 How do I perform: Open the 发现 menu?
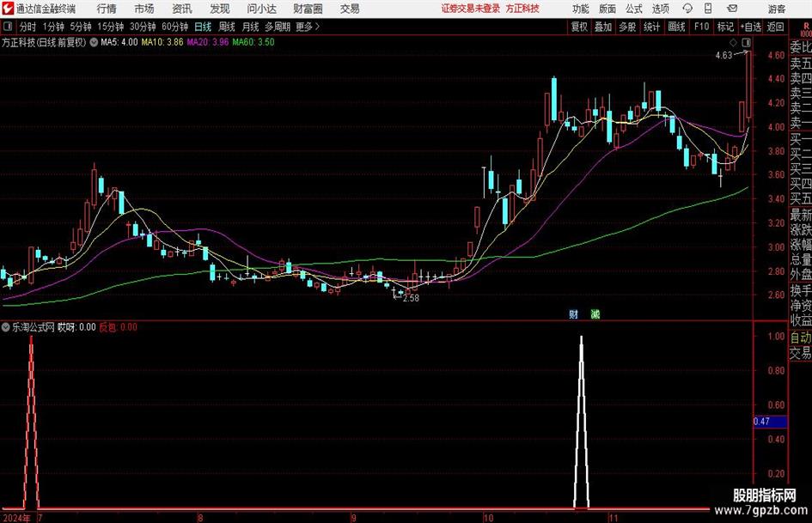(220, 9)
